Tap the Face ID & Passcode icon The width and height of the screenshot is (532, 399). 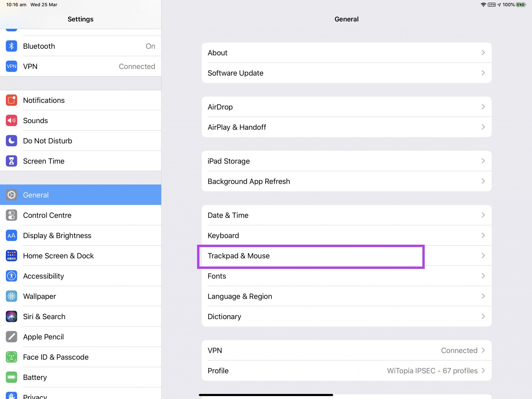11,357
